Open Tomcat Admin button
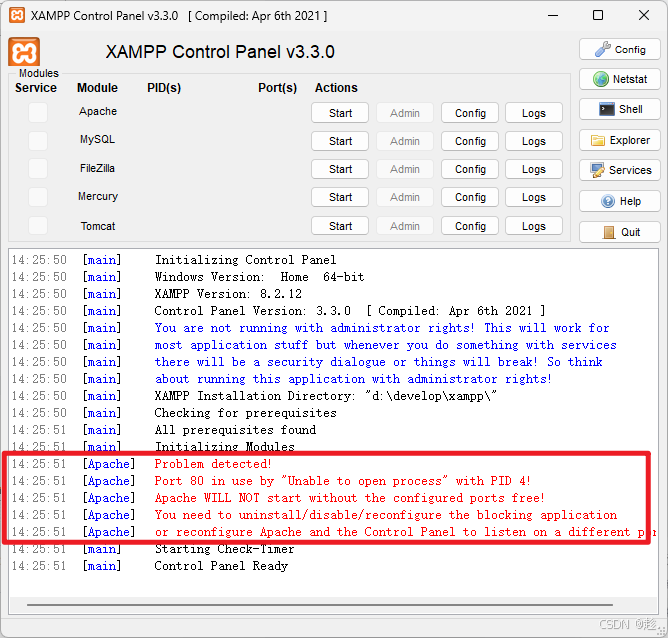Viewport: 668px width, 638px height. (x=405, y=226)
